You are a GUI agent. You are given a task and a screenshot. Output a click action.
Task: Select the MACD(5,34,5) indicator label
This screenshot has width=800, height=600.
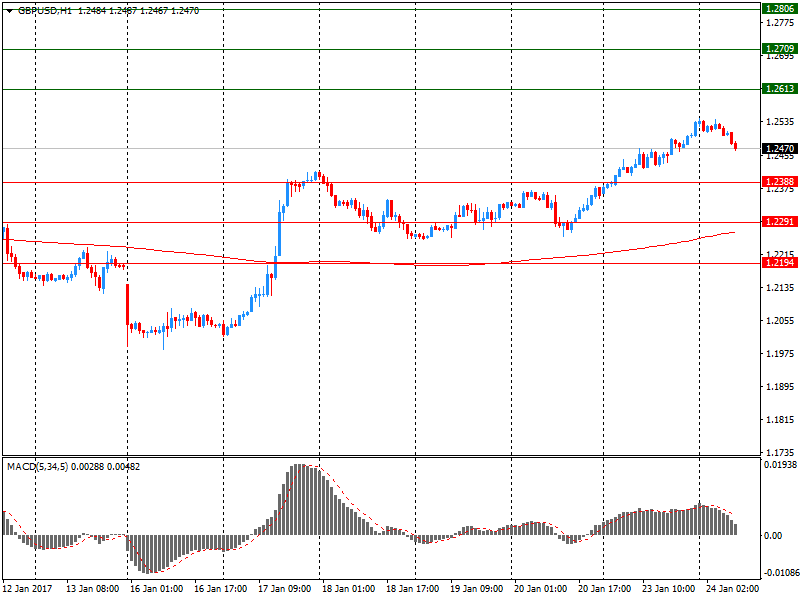[x=37, y=466]
